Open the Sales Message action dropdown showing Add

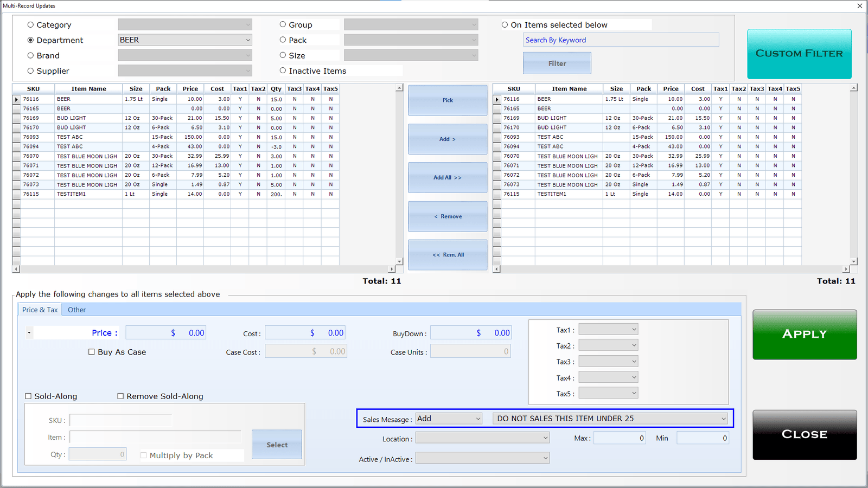(449, 419)
